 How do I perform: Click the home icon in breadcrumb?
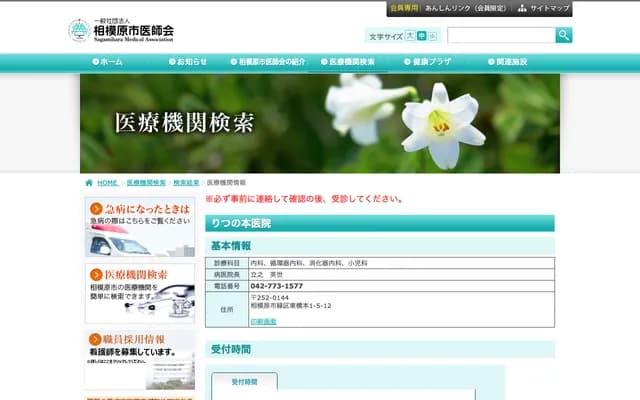coord(89,183)
